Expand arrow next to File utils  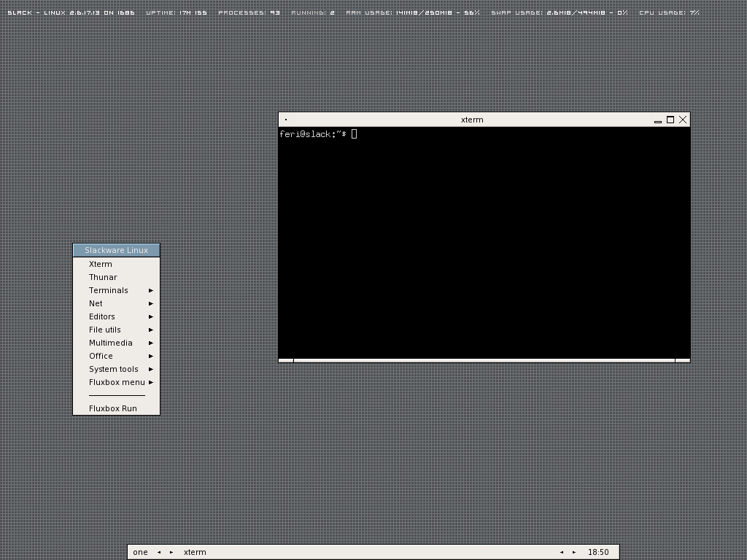pyautogui.click(x=151, y=330)
